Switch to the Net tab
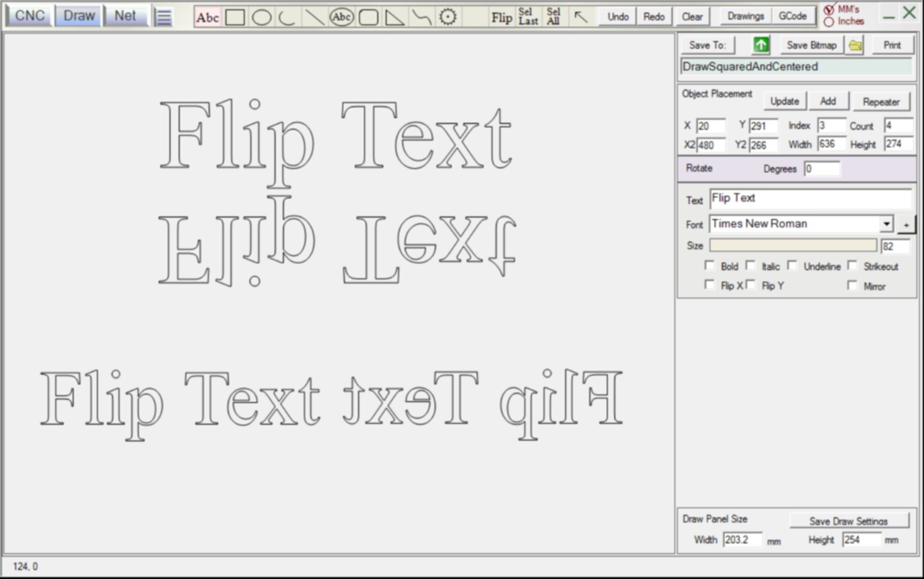Viewport: 924px width, 579px height. tap(125, 16)
